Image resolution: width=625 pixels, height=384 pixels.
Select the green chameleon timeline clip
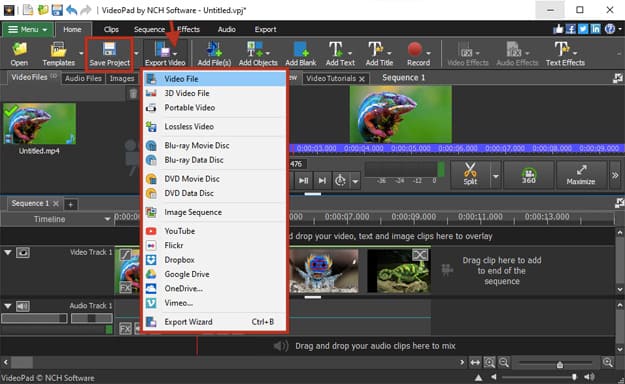tap(399, 271)
